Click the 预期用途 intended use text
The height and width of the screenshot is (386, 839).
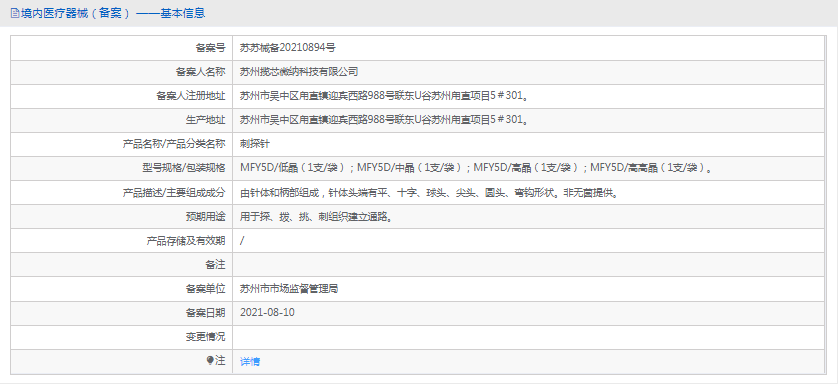[x=318, y=216]
